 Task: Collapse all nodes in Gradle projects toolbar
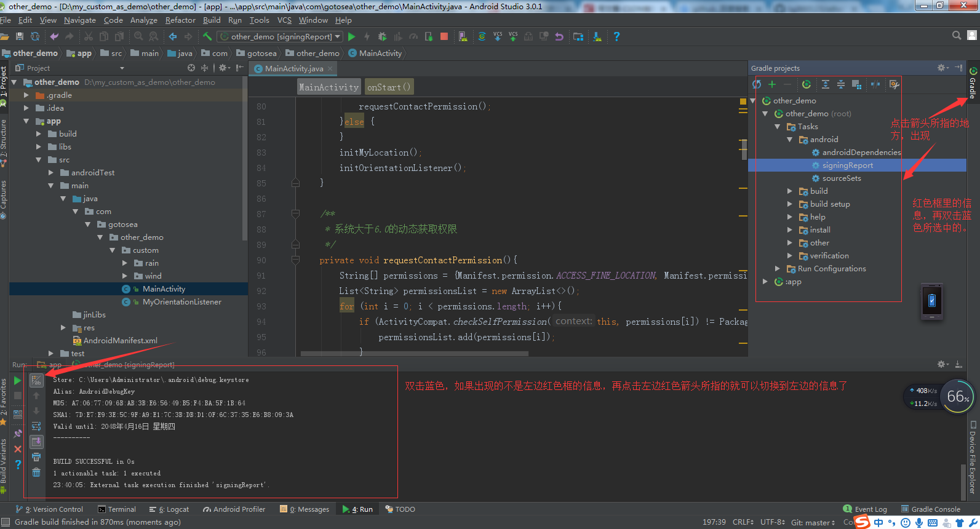pyautogui.click(x=841, y=84)
